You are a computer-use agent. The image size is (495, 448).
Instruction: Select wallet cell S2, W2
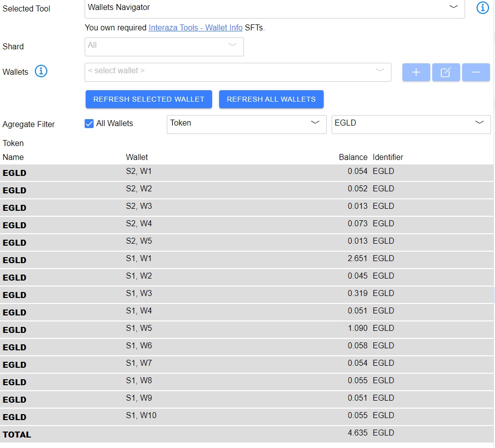tap(138, 188)
